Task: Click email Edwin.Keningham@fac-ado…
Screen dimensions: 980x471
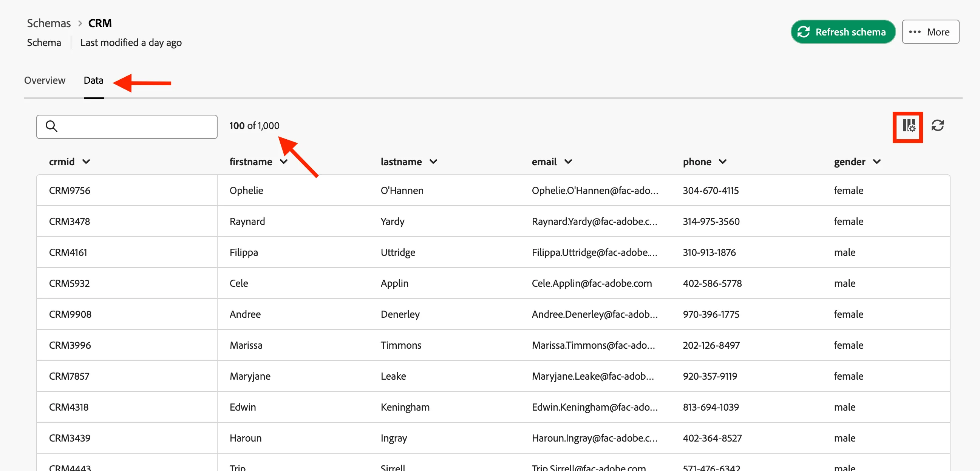Action: (x=595, y=407)
